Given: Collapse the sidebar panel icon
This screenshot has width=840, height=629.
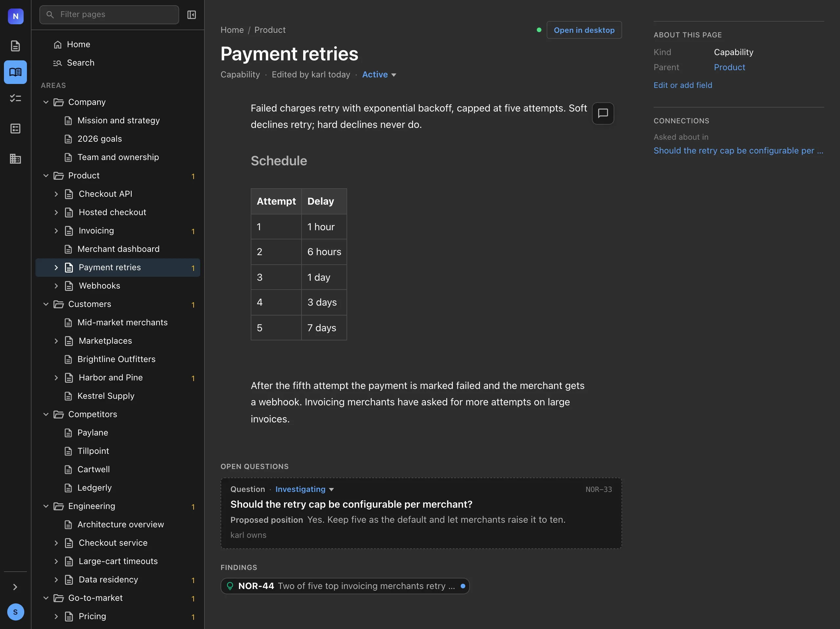Looking at the screenshot, I should point(191,15).
